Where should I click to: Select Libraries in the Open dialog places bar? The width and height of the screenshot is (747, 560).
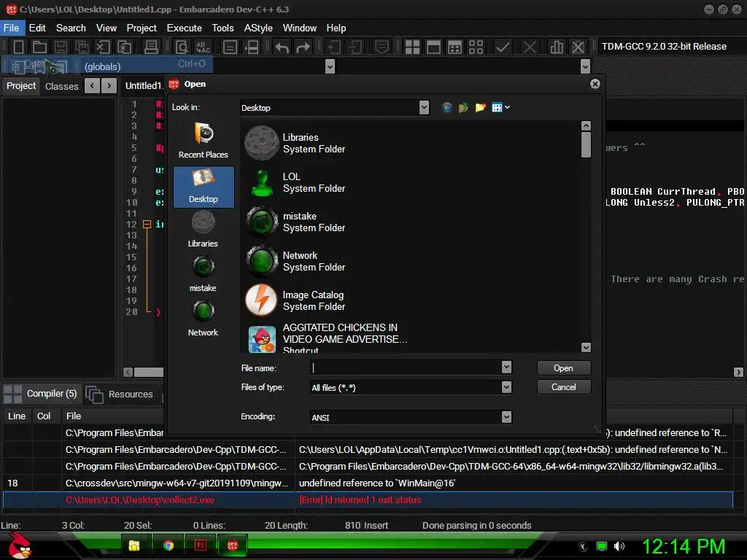coord(204,230)
